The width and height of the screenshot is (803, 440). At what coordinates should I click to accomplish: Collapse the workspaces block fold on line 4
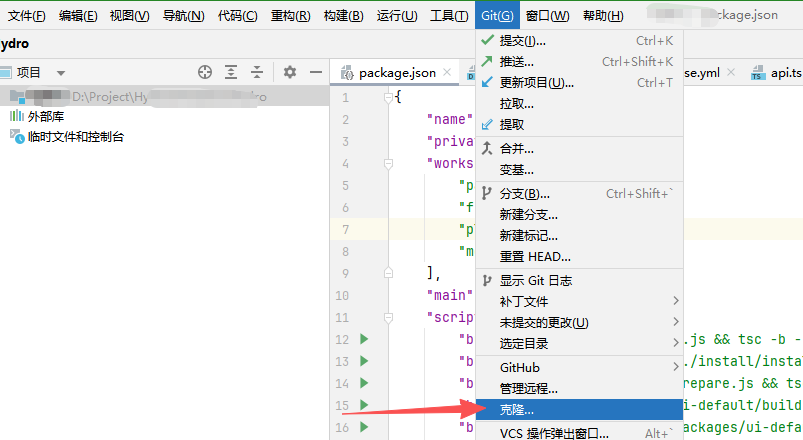click(388, 163)
